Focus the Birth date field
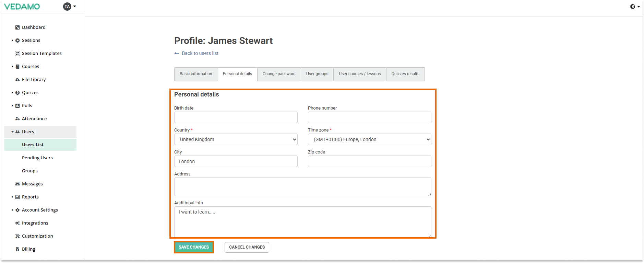This screenshot has width=644, height=263. tap(236, 117)
